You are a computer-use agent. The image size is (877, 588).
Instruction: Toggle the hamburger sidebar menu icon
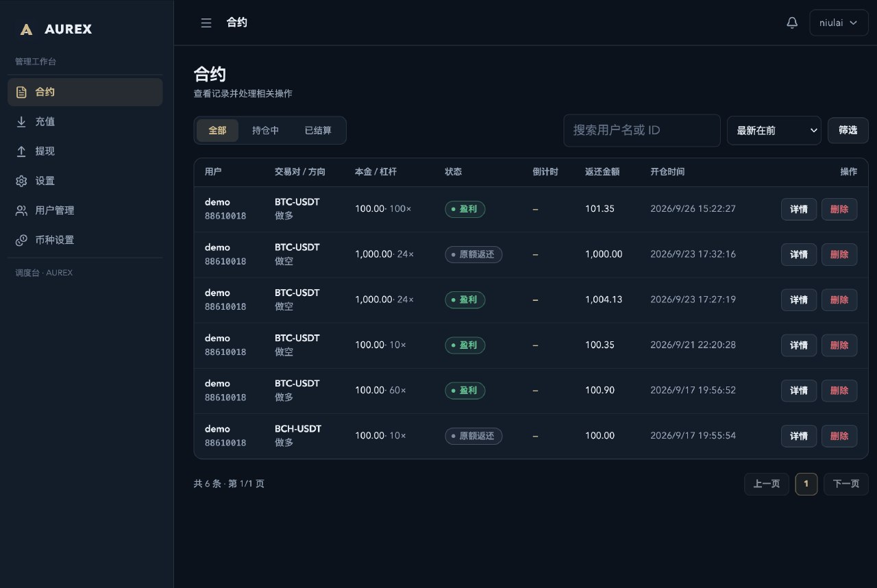click(206, 23)
